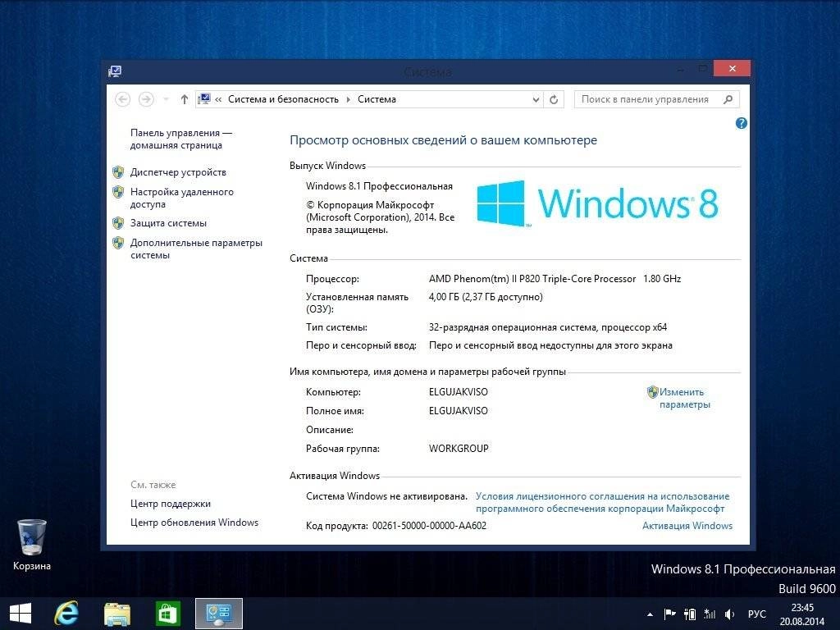Select processor text 'AMD Phenom(tm) II P820'
Image resolution: width=840 pixels, height=630 pixels.
(484, 279)
